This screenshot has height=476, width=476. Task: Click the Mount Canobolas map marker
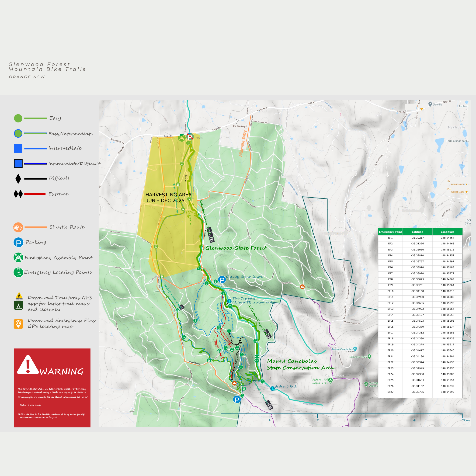(x=355, y=349)
